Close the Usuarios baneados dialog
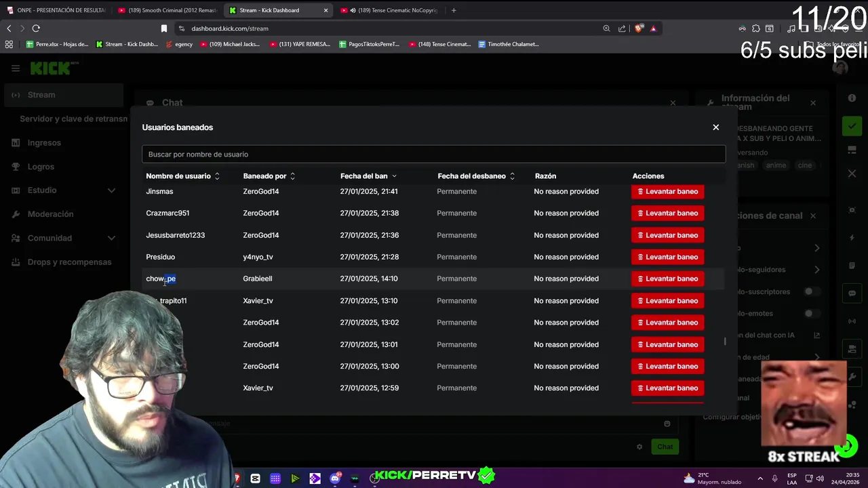 715,127
